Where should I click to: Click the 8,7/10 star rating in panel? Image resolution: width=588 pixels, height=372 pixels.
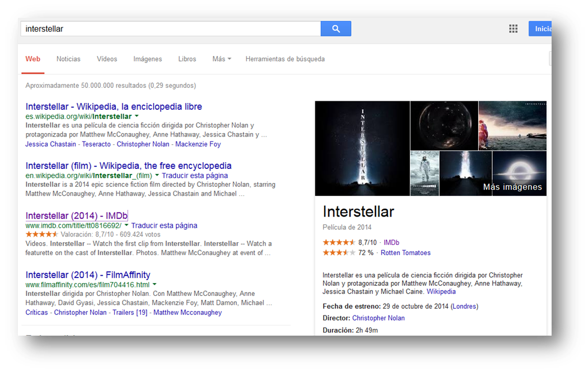[339, 242]
